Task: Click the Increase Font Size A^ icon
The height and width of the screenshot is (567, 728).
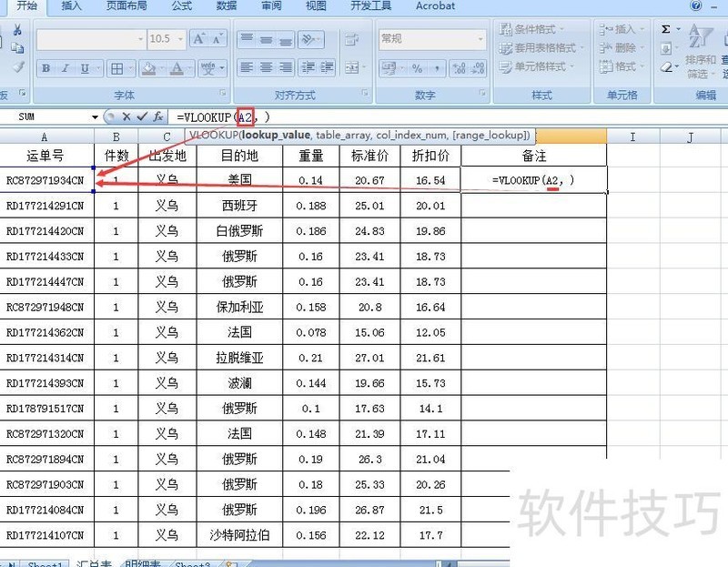Action: pyautogui.click(x=197, y=38)
